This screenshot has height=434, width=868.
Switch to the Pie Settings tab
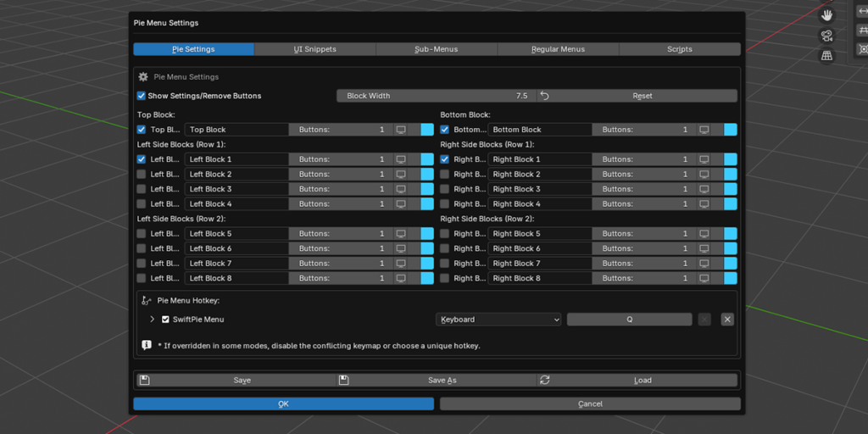(194, 49)
